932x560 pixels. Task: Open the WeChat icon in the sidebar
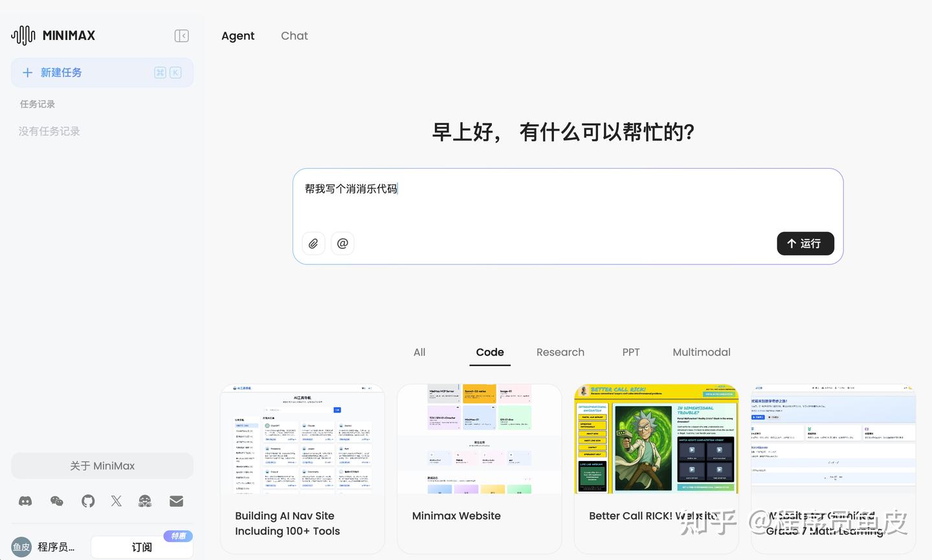(56, 501)
